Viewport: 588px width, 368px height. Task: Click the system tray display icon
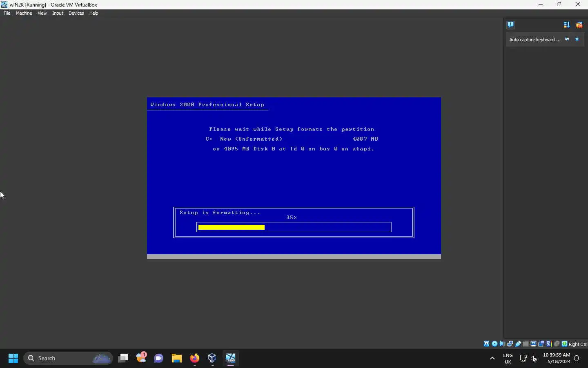(x=523, y=359)
